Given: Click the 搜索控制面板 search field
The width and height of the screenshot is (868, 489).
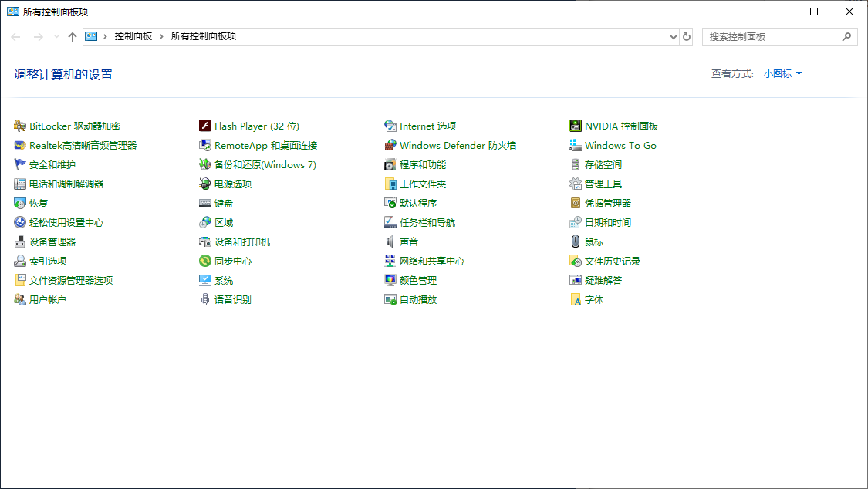Looking at the screenshot, I should tap(779, 36).
